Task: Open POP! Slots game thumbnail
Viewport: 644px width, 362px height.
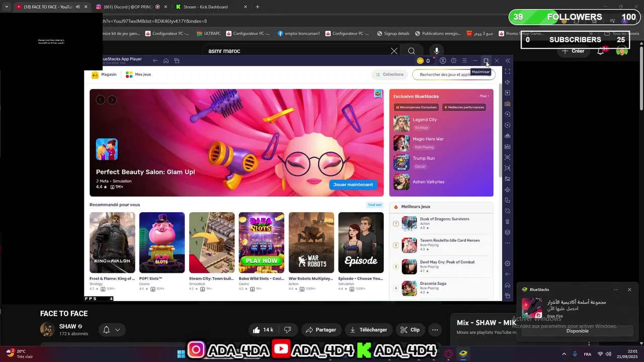Action: point(162,242)
